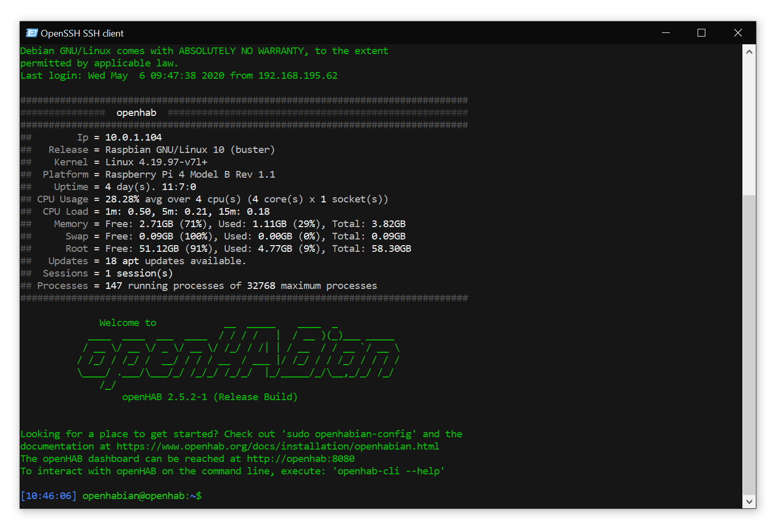Maximize the OpenSSH SSH client window

point(701,33)
